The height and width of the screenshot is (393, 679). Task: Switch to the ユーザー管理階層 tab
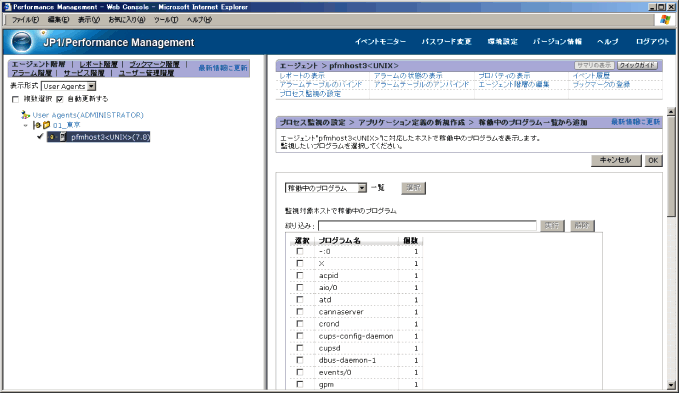tap(146, 73)
